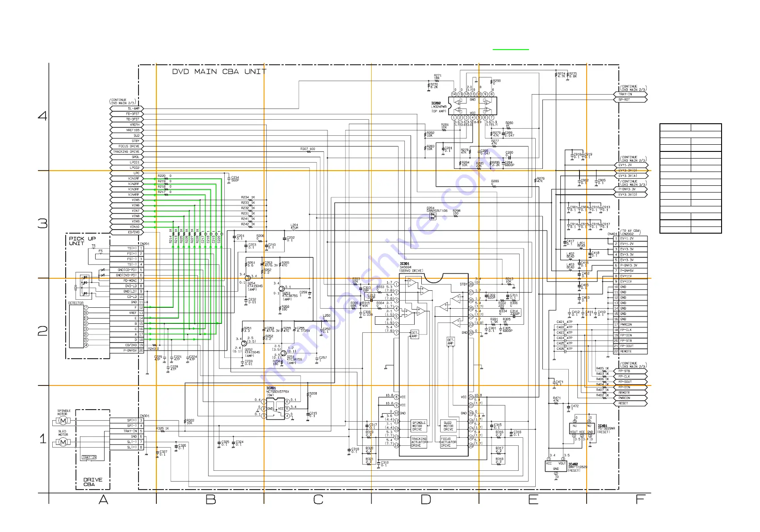Click the RESET output connector

coord(630,403)
